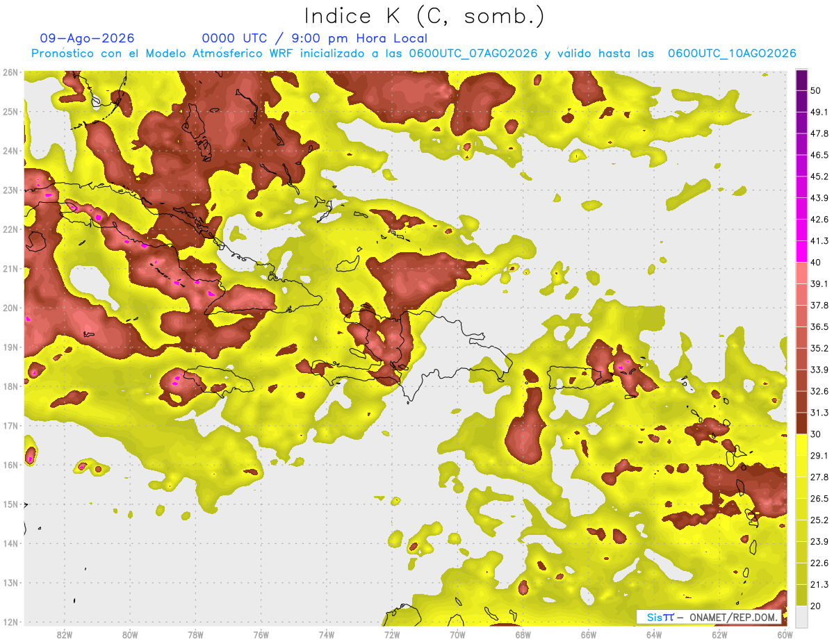Click legend value "45.2"
Viewport: 834px width, 644px height.
[819, 176]
